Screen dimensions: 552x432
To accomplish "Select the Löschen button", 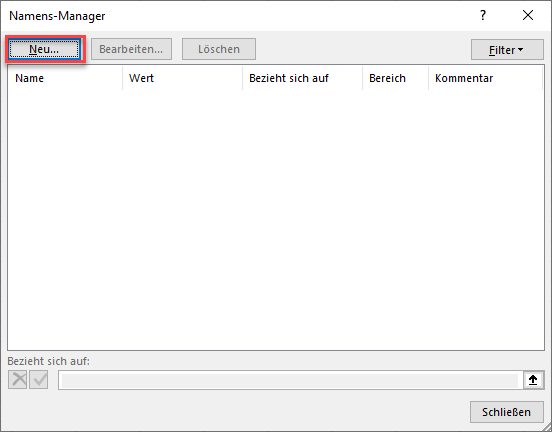I will pyautogui.click(x=219, y=49).
